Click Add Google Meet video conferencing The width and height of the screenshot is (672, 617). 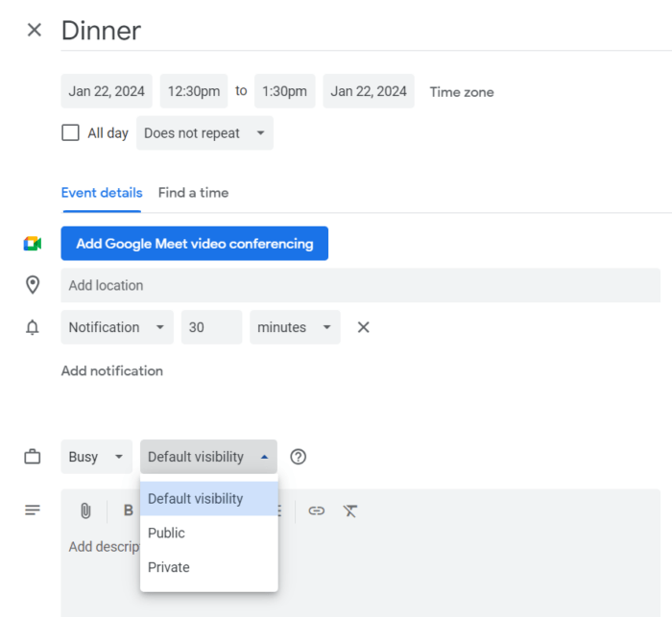pos(195,244)
